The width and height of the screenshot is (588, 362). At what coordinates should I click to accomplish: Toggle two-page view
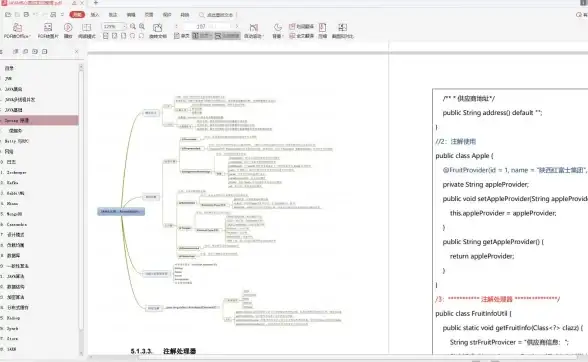(x=202, y=36)
